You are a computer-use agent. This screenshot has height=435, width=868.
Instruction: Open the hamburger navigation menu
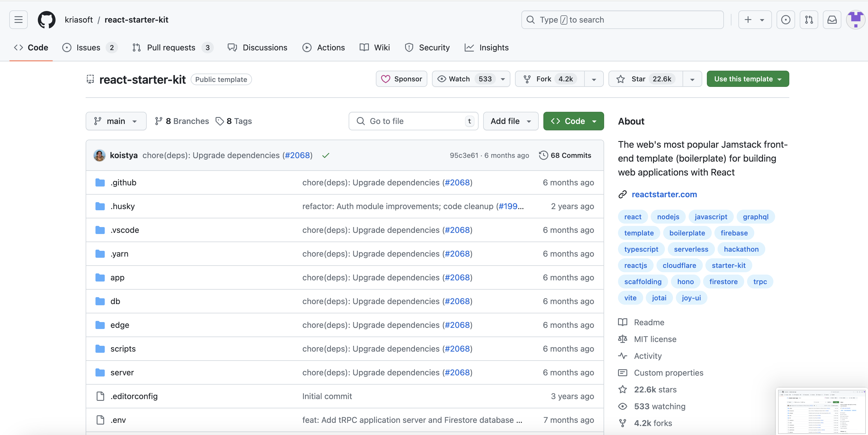click(19, 20)
